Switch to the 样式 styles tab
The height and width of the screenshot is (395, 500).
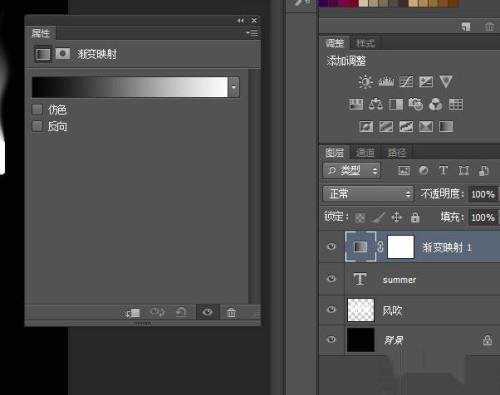click(x=365, y=43)
